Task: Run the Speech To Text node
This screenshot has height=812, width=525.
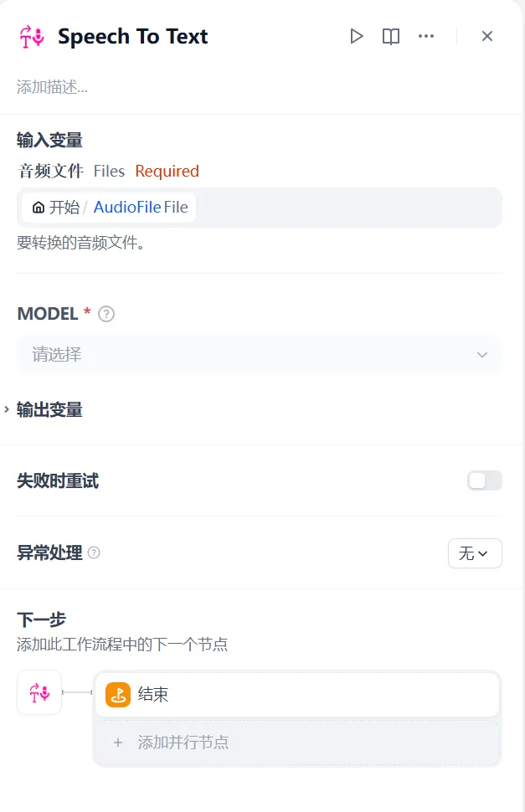Action: [x=357, y=36]
